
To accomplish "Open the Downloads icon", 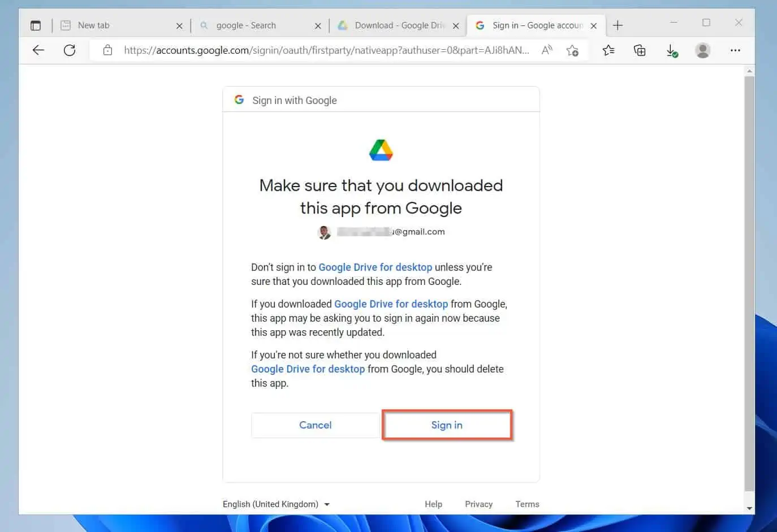I will pyautogui.click(x=672, y=51).
